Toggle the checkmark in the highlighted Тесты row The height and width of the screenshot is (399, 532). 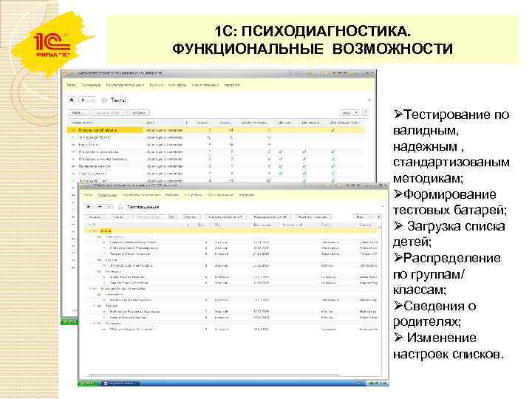click(333, 130)
